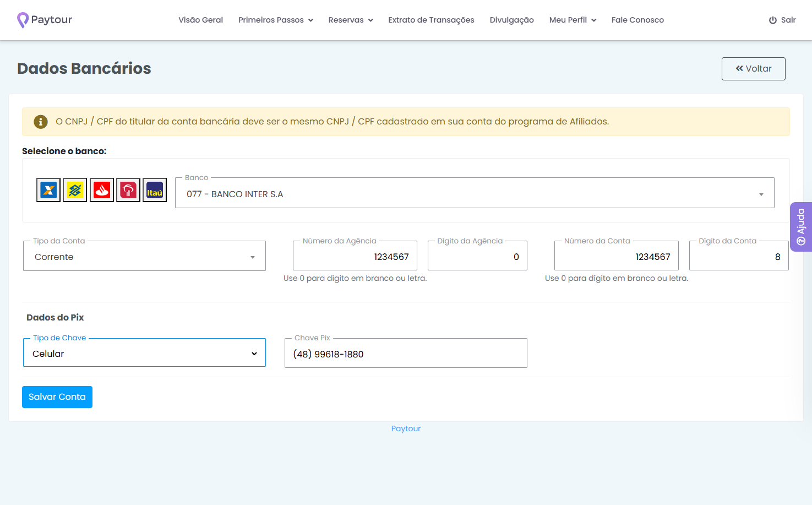The width and height of the screenshot is (812, 505).
Task: Expand the Reservas menu
Action: 351,20
